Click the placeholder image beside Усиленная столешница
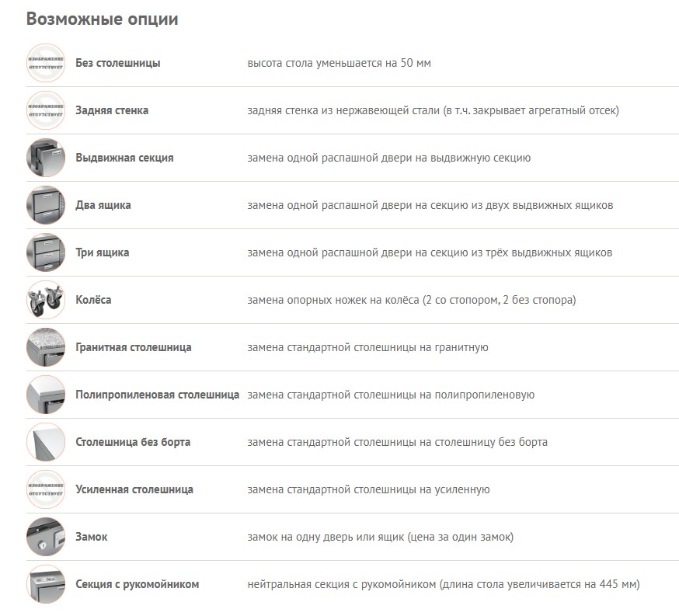This screenshot has height=616, width=679. tap(46, 489)
